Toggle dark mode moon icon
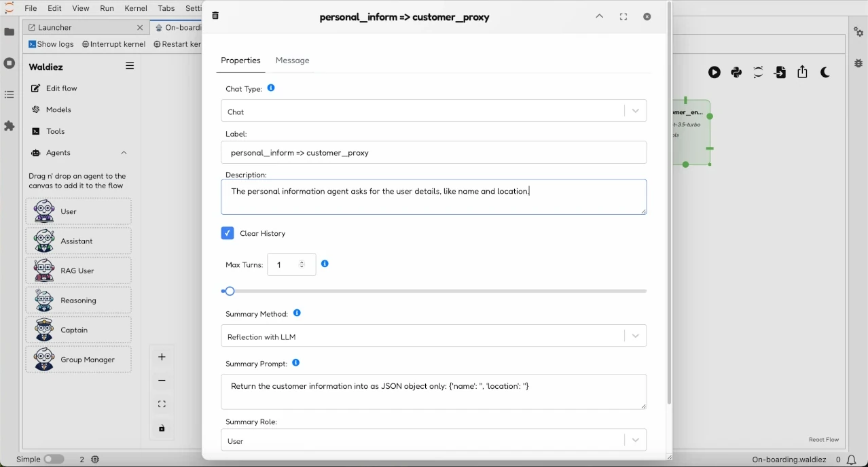The image size is (868, 467). 825,73
